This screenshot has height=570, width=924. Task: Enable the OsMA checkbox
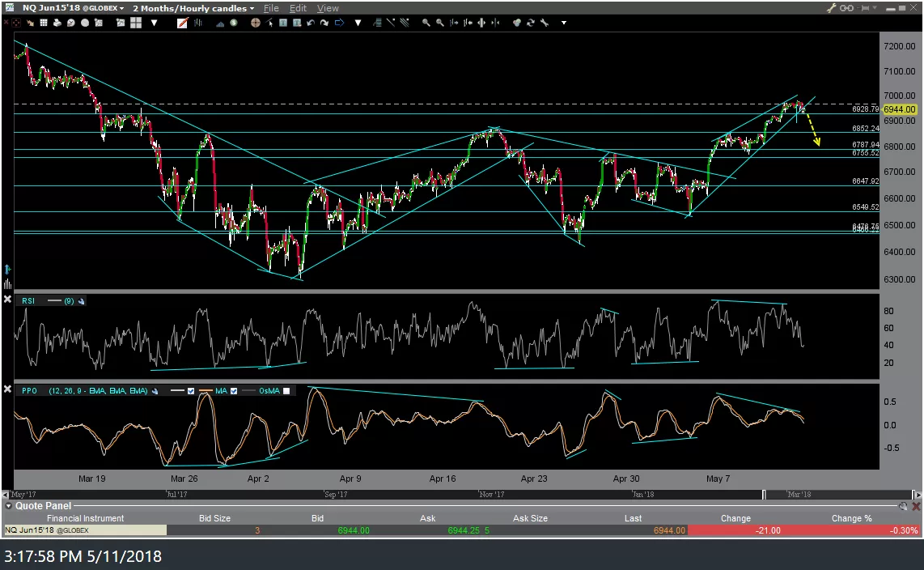tap(286, 391)
